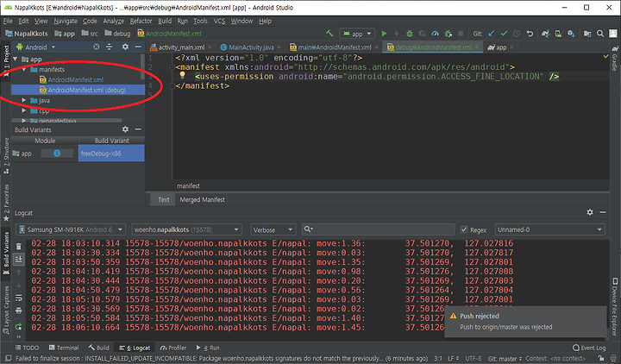Toggle the Use Soft Wraps logcat icon
This screenshot has width=621, height=364.
click(x=19, y=298)
